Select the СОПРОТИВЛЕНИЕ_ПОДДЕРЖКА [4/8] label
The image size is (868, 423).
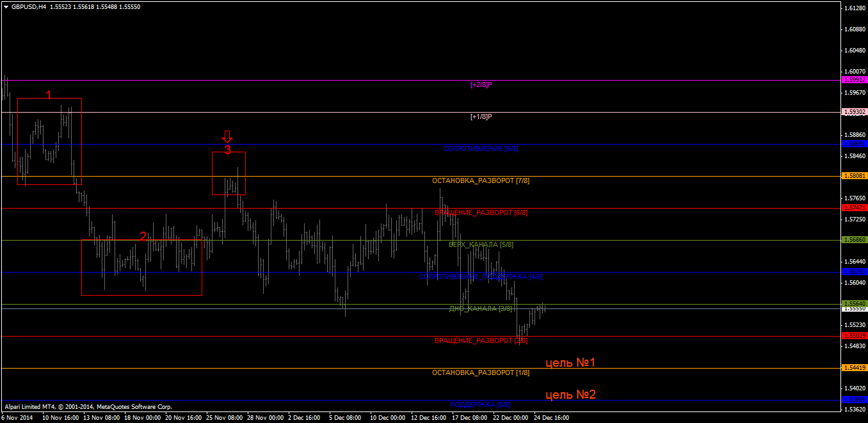pos(481,276)
